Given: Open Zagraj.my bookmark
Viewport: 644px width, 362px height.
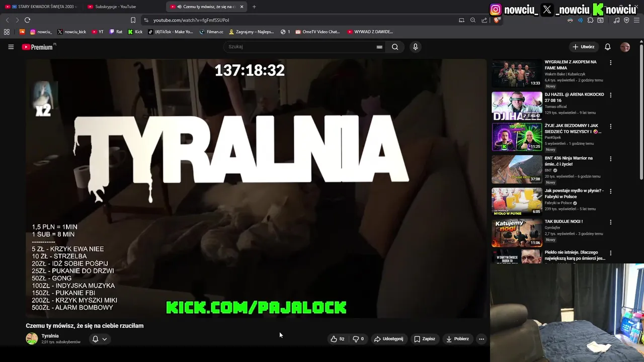Looking at the screenshot, I should [252, 32].
